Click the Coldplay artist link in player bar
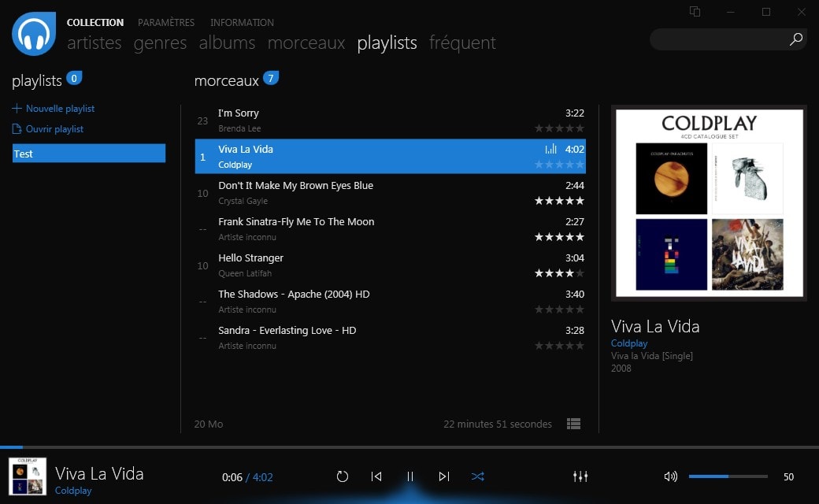 tap(73, 491)
